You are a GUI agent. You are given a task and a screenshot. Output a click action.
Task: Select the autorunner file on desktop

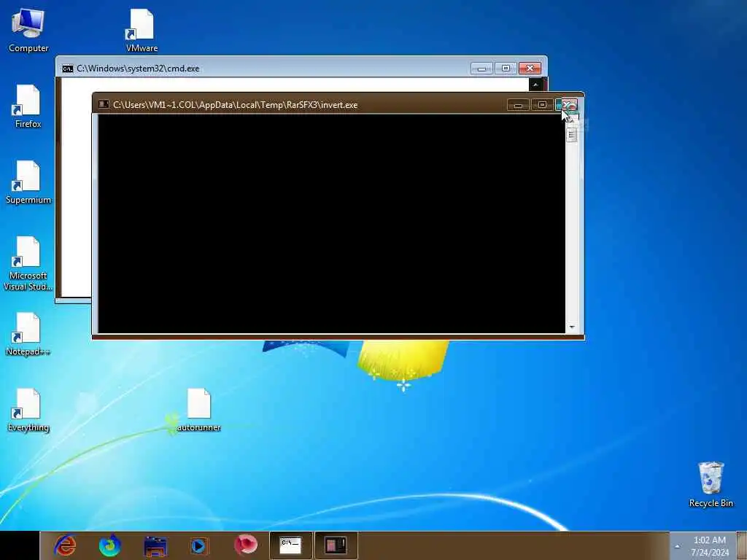point(198,410)
